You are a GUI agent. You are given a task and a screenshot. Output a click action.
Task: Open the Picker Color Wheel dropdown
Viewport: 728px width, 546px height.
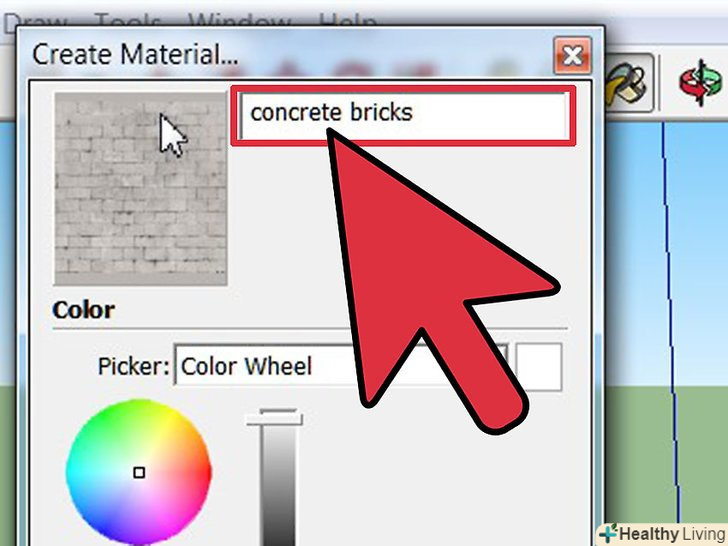coord(341,366)
